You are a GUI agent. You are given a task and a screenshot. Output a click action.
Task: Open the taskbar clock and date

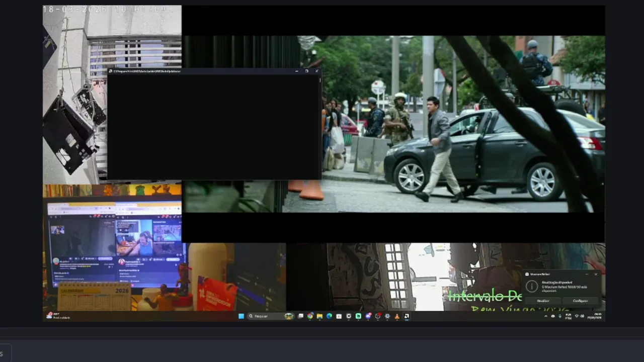pos(594,316)
